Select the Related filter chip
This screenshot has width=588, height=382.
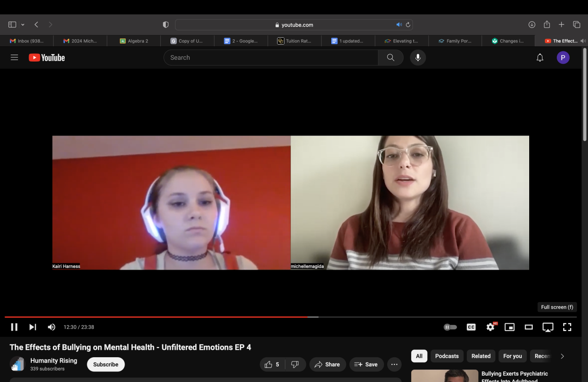[481, 356]
